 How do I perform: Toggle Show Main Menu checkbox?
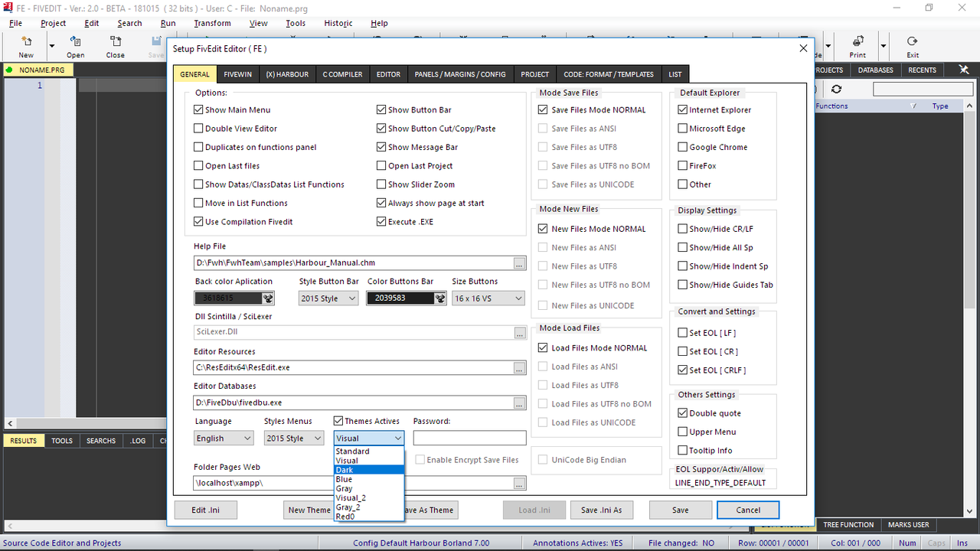198,110
